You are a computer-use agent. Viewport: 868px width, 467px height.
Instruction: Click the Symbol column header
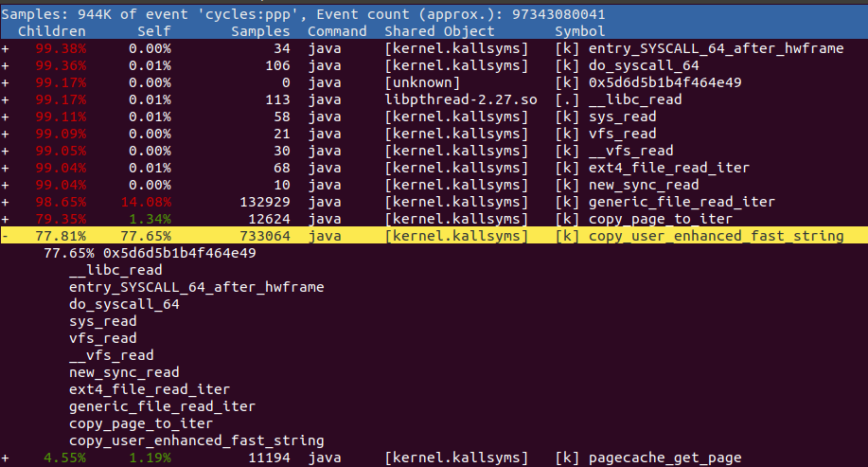click(580, 31)
